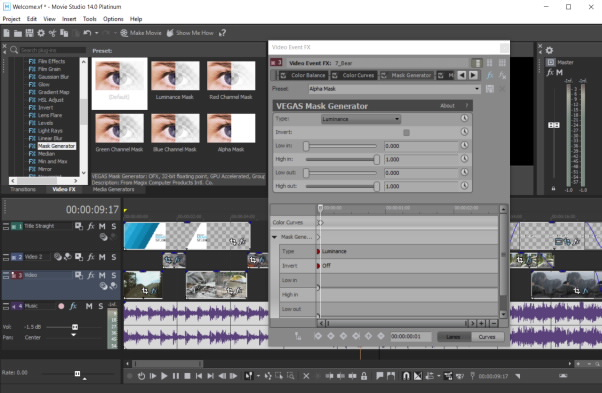Click track FX on Video track 3

pos(91,275)
